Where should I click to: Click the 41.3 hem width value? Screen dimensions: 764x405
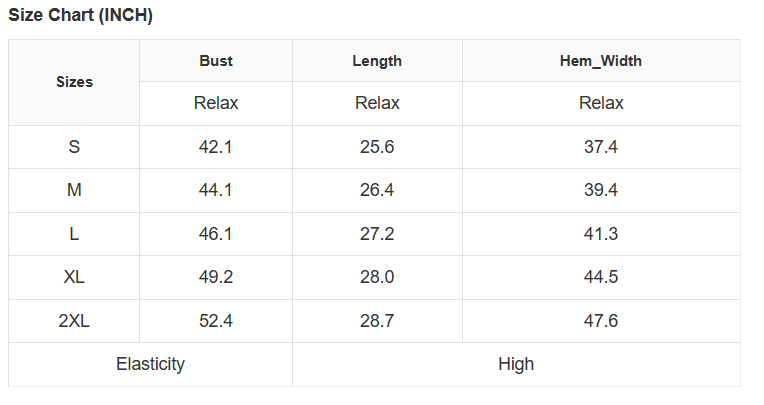pyautogui.click(x=601, y=234)
